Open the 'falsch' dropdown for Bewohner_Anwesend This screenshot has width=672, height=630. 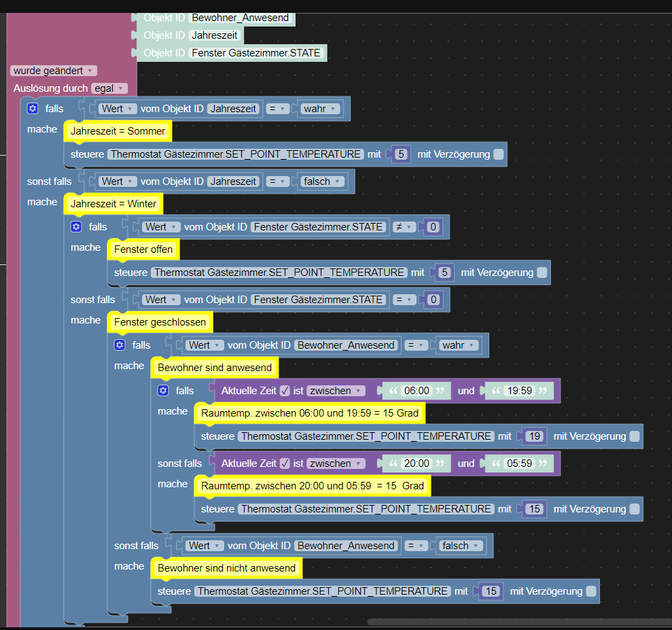[x=461, y=546]
